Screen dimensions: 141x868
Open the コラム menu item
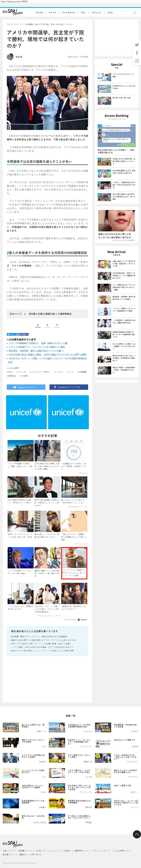click(x=110, y=12)
